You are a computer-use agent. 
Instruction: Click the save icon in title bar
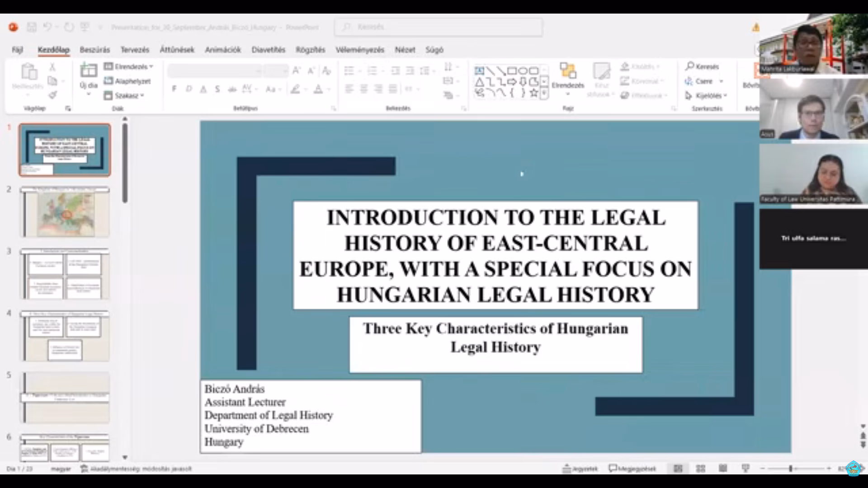pyautogui.click(x=31, y=27)
